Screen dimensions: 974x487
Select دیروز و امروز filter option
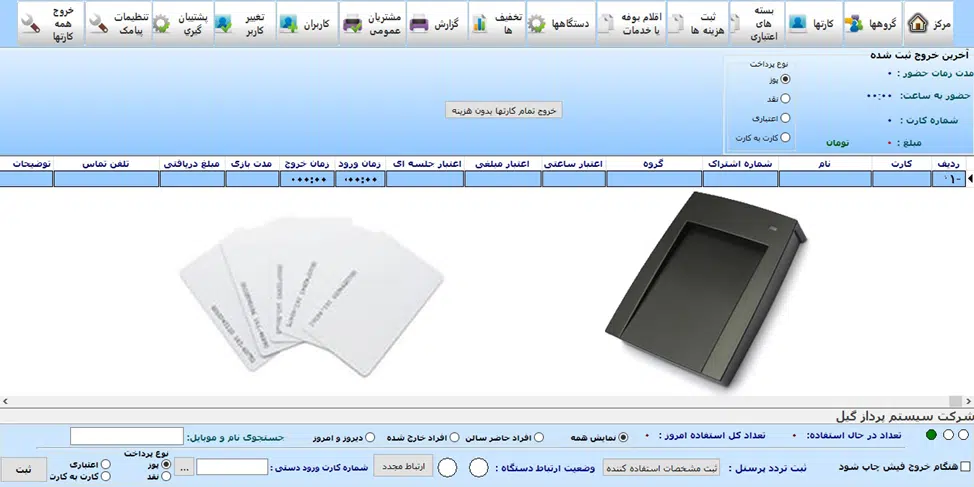tap(370, 437)
